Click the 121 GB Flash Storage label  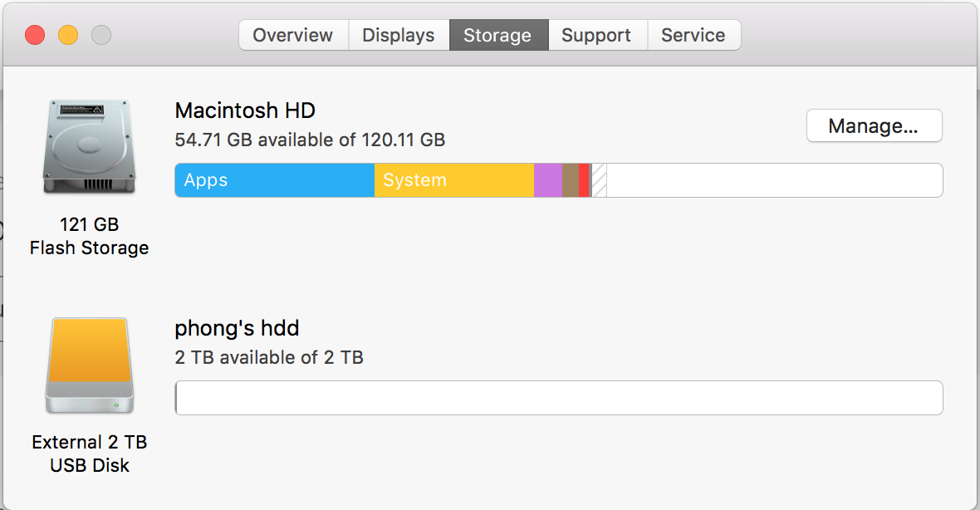point(89,236)
